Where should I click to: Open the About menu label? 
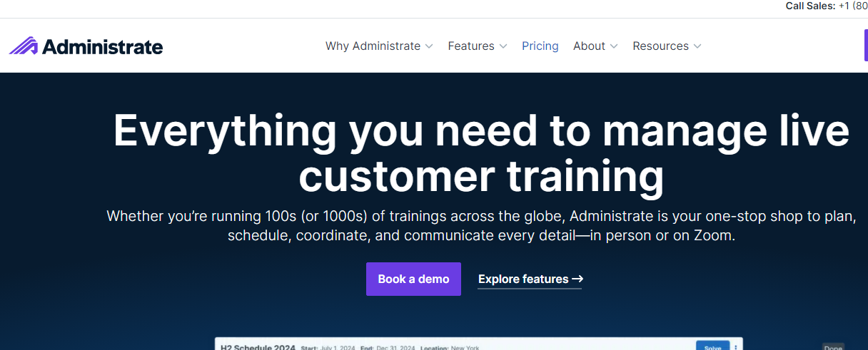[589, 46]
